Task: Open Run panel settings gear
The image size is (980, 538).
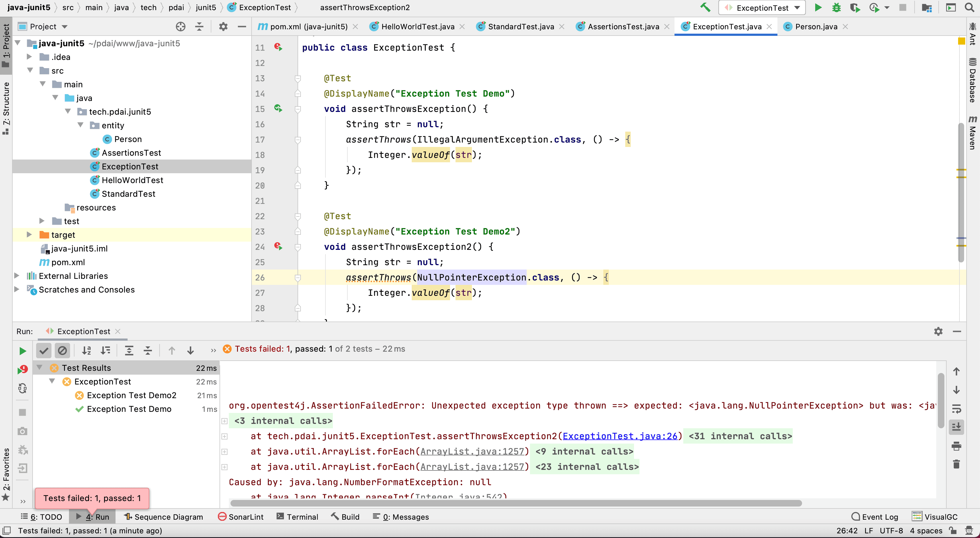Action: coord(938,331)
